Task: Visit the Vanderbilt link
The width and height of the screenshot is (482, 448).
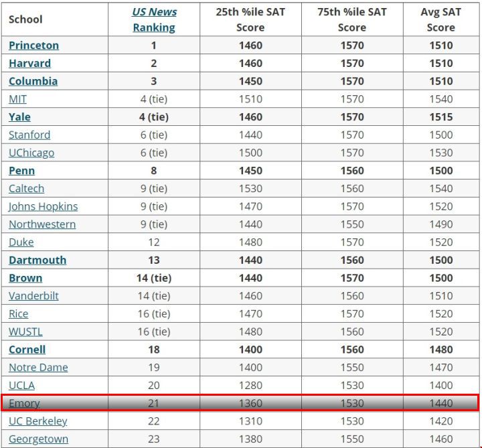Action: point(33,296)
